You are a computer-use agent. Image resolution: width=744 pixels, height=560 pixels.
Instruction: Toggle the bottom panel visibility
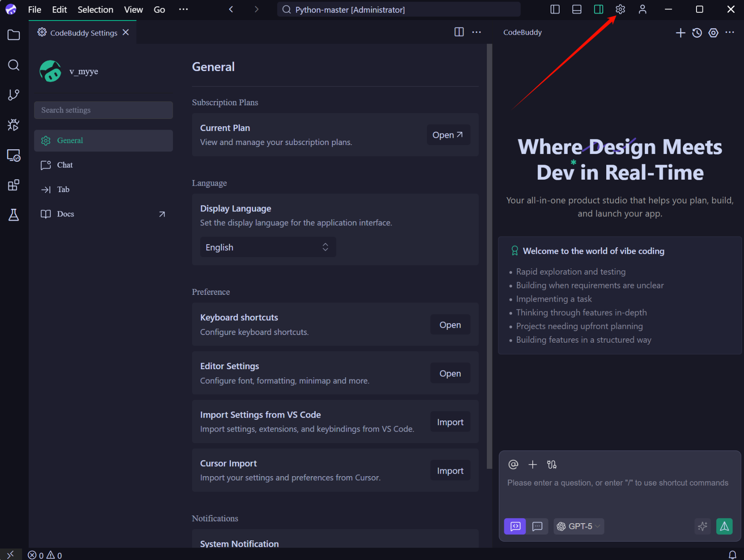[576, 9]
